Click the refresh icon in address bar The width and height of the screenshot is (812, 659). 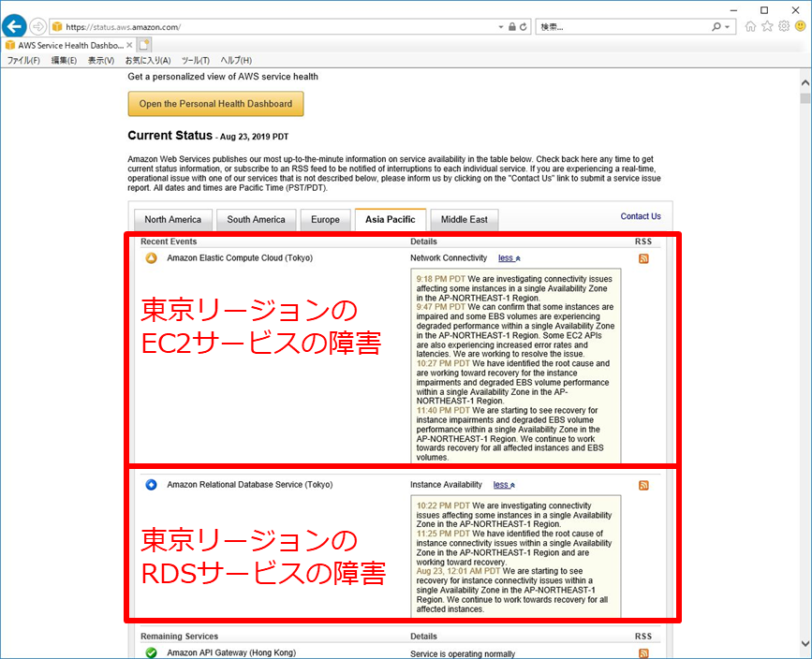[x=524, y=27]
